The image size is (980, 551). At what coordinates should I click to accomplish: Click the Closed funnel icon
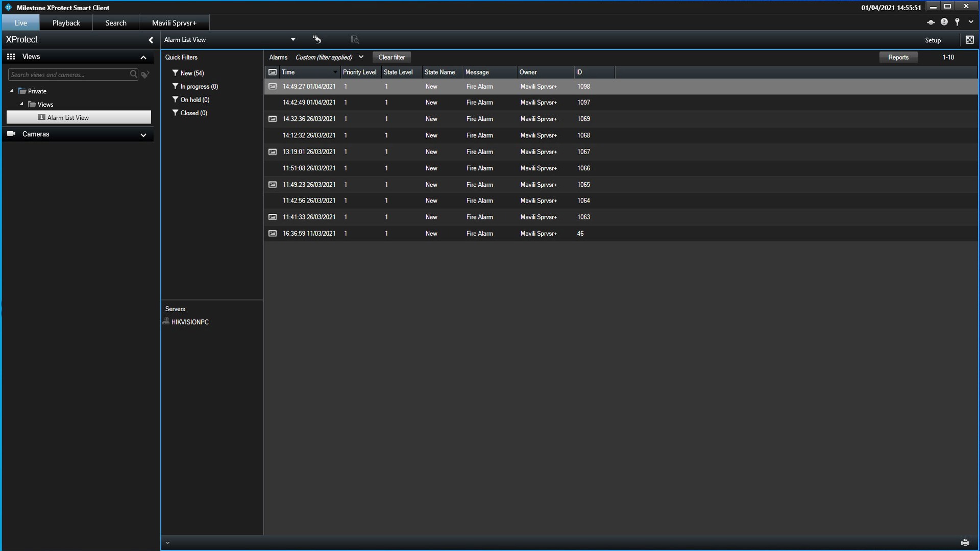175,112
